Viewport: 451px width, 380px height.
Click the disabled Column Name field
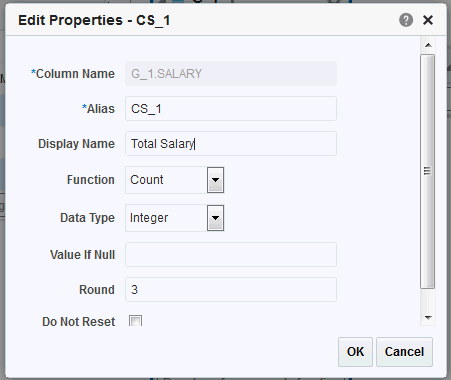231,74
